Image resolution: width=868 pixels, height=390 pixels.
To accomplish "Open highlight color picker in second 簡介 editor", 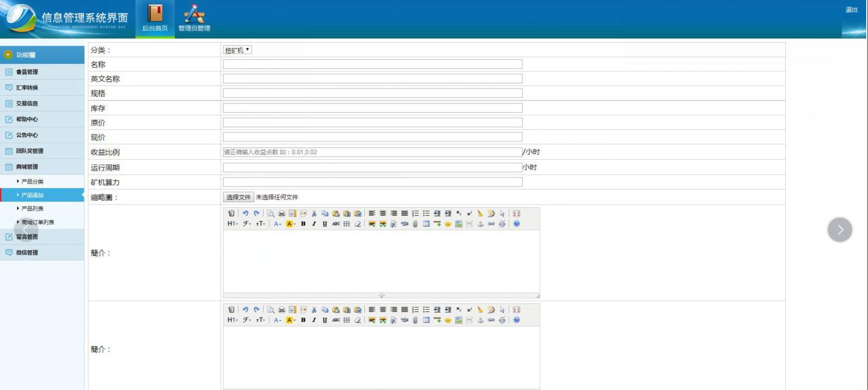I will click(x=291, y=320).
